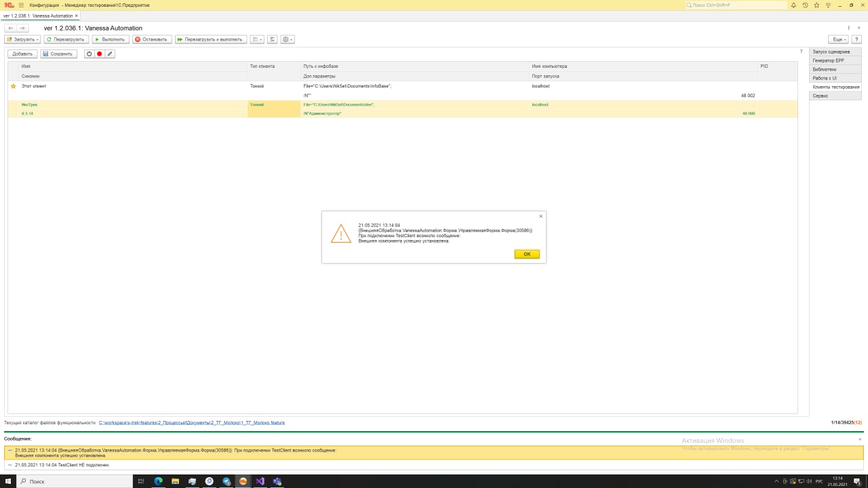This screenshot has width=868, height=488.
Task: Click the Добавить button
Action: [22, 54]
